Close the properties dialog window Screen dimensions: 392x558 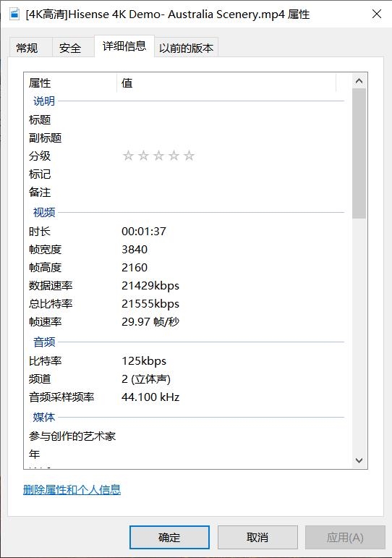tap(377, 14)
